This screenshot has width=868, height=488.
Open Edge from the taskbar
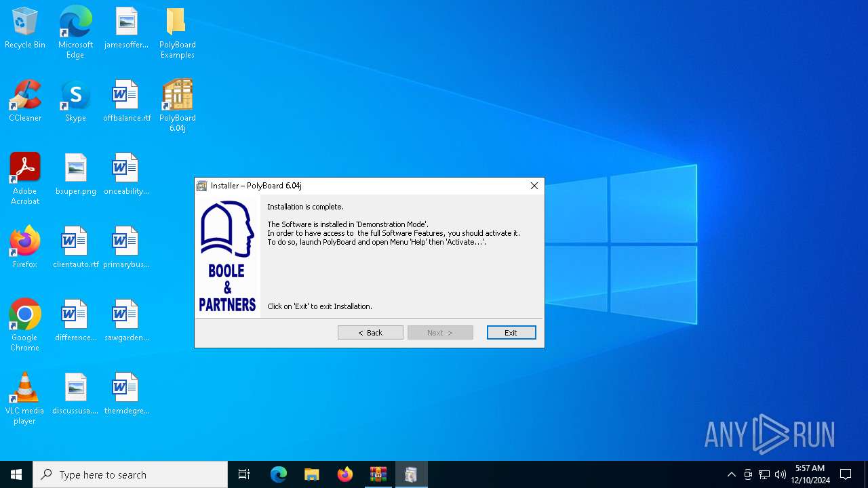(279, 474)
